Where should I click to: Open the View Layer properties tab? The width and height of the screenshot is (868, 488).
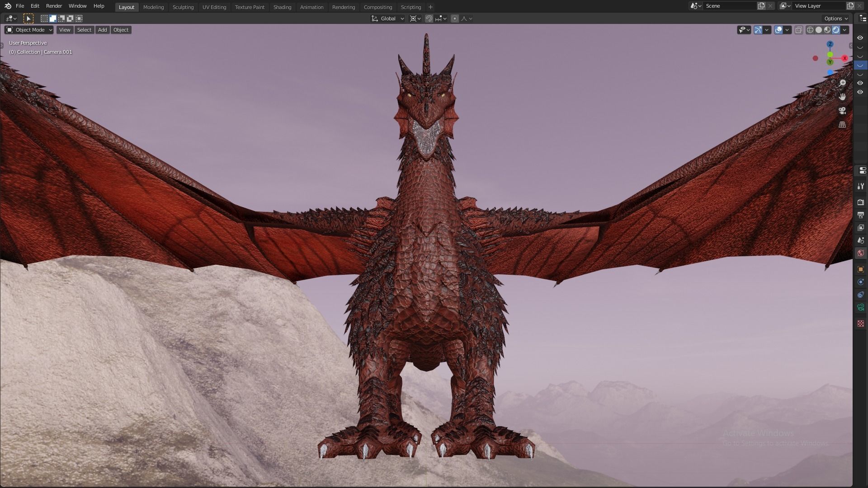pos(861,228)
